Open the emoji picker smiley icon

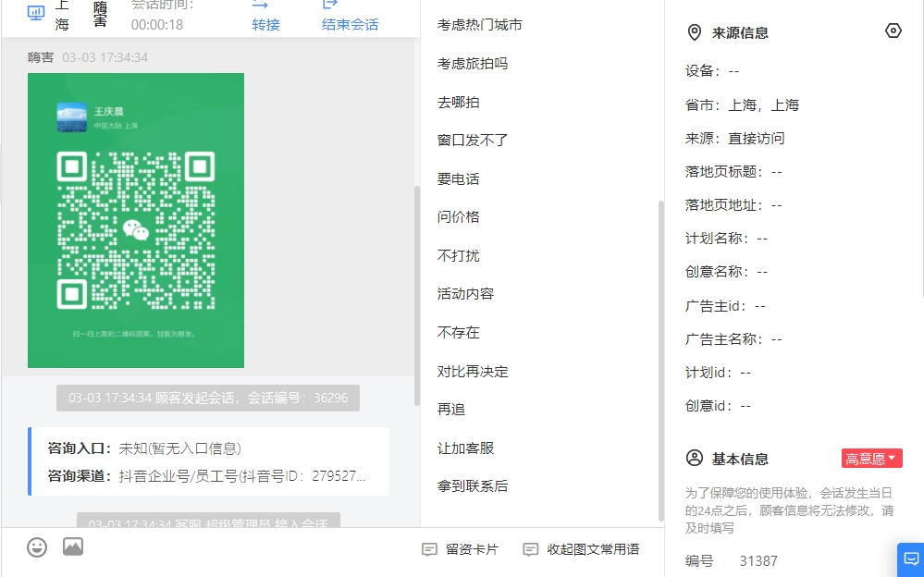click(x=37, y=547)
